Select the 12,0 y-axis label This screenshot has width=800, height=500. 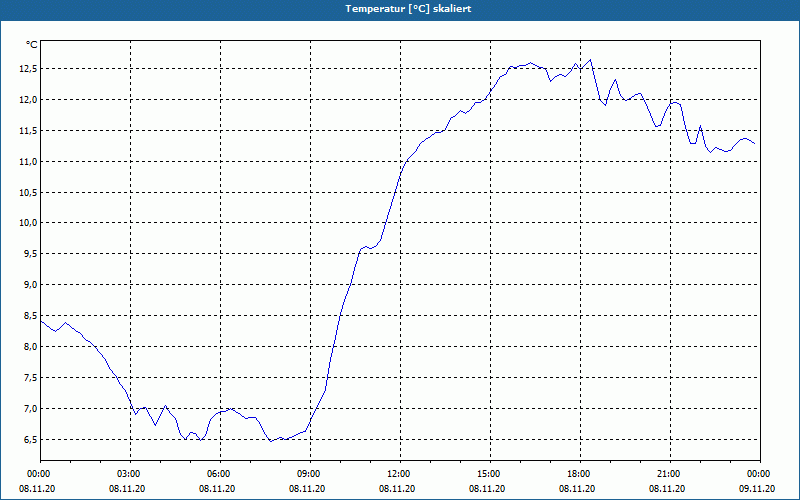pyautogui.click(x=29, y=99)
